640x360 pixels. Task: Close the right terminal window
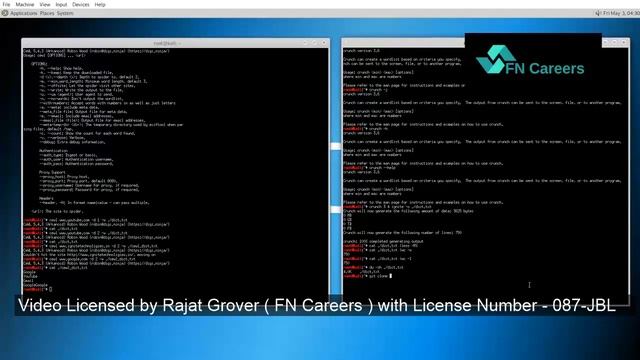click(x=624, y=42)
